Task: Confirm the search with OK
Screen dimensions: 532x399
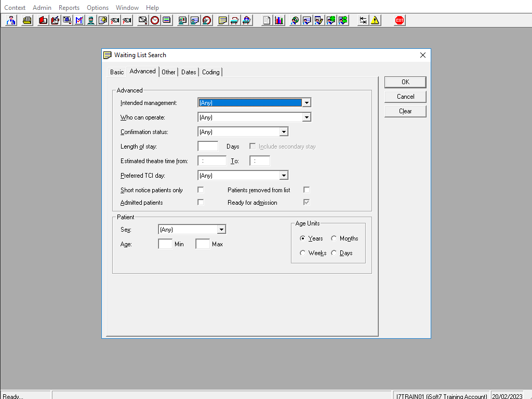Action: 405,82
